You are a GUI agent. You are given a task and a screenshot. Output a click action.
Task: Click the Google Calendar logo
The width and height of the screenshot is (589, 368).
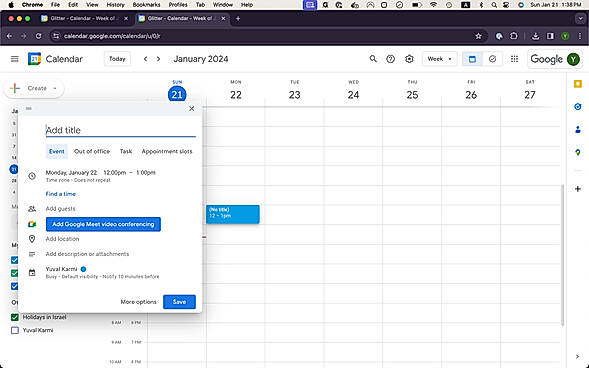pyautogui.click(x=34, y=59)
